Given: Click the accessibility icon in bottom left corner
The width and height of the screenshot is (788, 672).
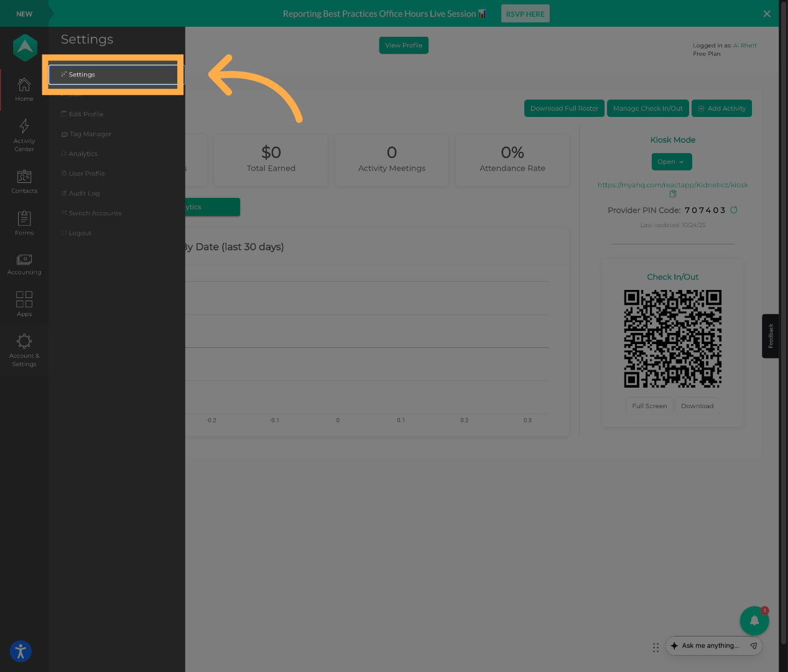Looking at the screenshot, I should click(20, 651).
